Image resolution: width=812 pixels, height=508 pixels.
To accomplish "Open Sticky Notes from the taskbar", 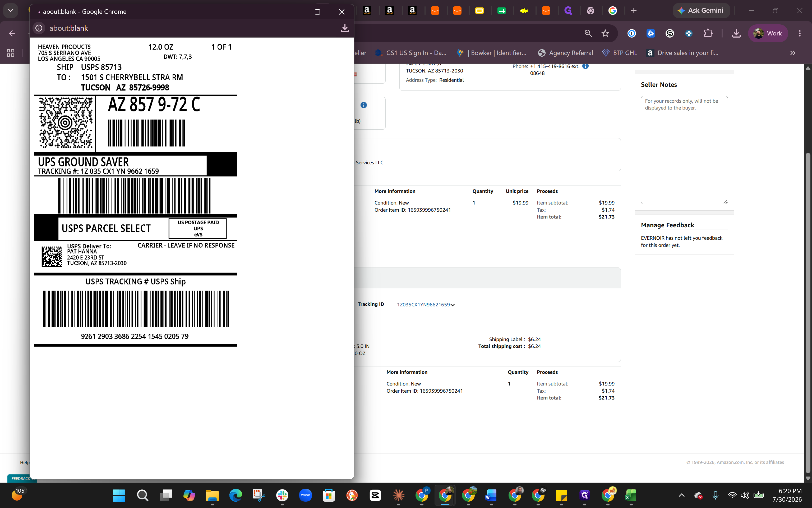I will click(x=561, y=495).
